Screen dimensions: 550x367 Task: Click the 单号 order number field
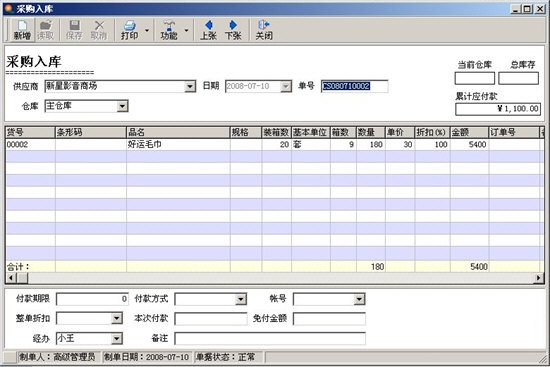coord(355,86)
